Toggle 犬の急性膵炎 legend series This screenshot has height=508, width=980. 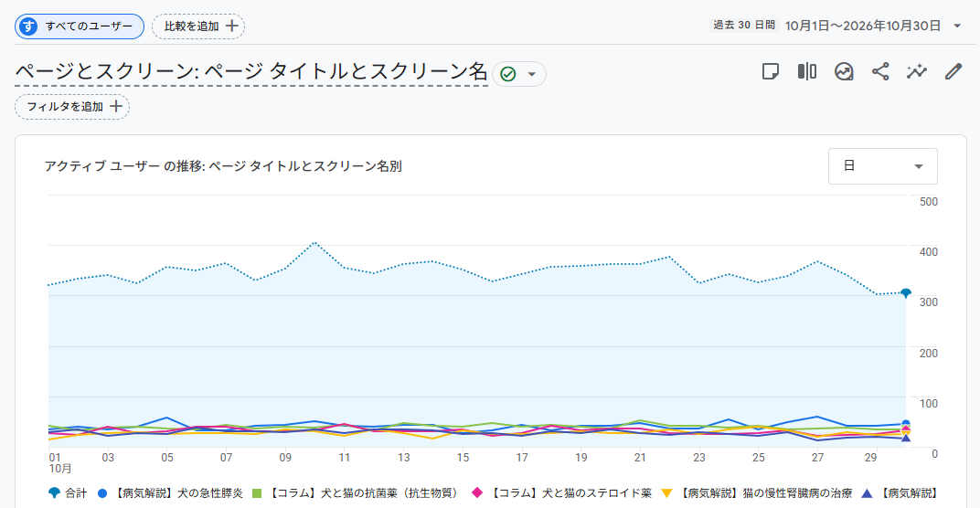[170, 493]
